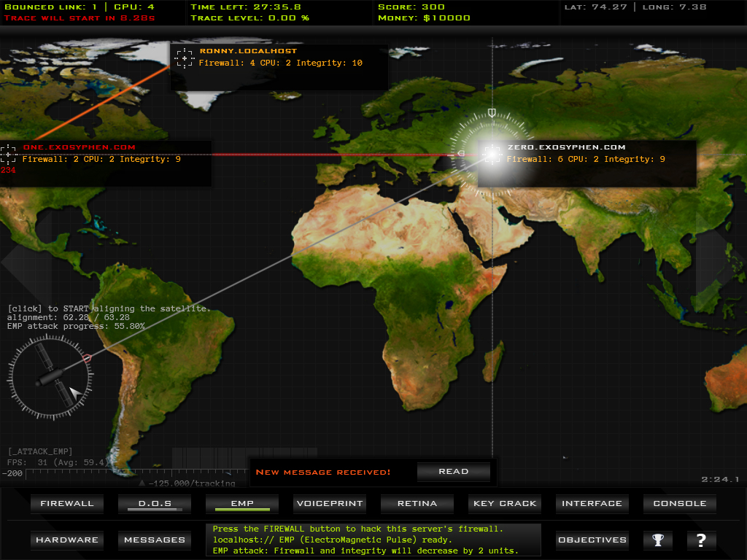The height and width of the screenshot is (560, 747).
Task: Open help with the question mark icon
Action: coord(701,540)
